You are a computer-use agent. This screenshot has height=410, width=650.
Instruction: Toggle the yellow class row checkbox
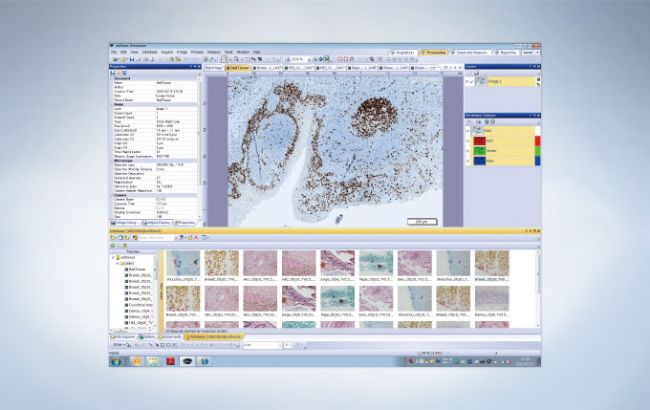pos(468,131)
